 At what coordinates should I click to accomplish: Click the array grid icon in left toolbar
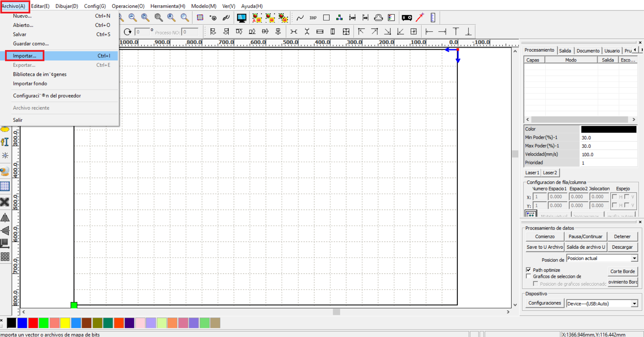tap(5, 257)
